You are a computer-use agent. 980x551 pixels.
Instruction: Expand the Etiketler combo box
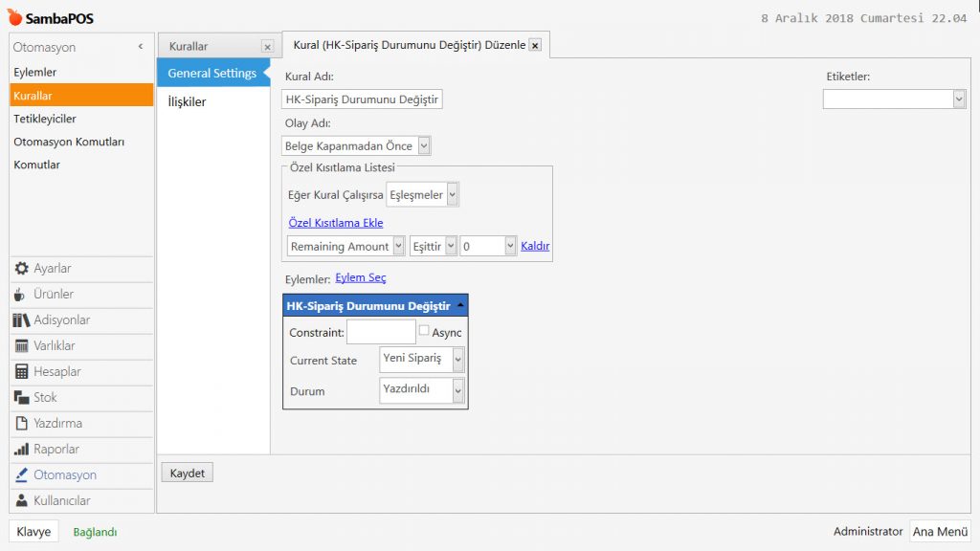pos(959,99)
